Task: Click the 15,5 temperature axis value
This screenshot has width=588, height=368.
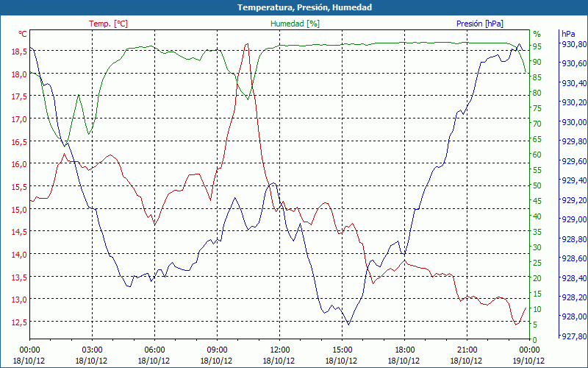Action: coord(19,187)
